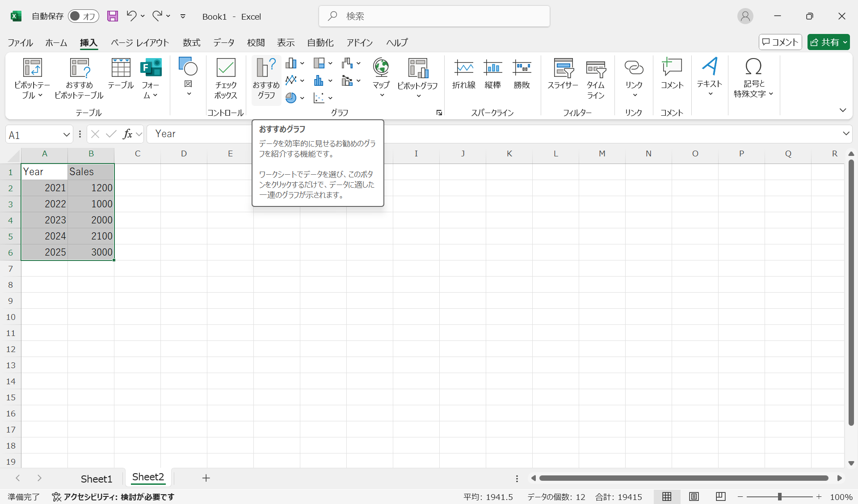858x504 pixels.
Task: Insert a タイムライン filter
Action: click(595, 79)
